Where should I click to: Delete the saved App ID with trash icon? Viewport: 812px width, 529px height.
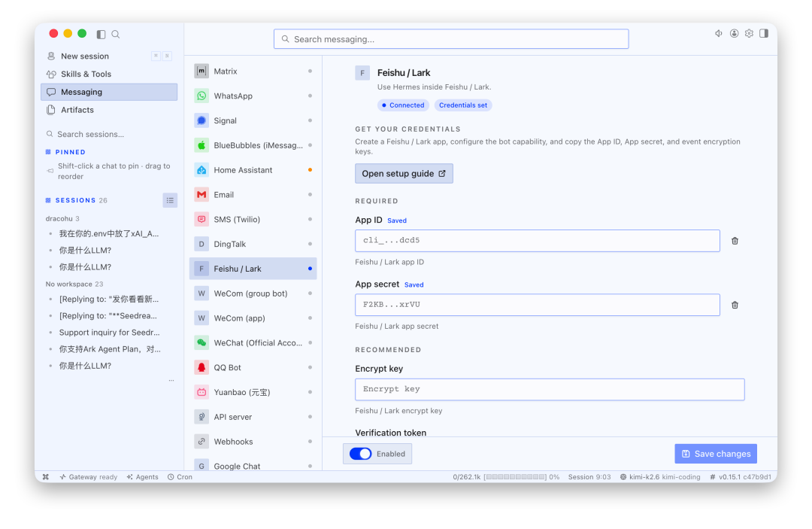(x=735, y=241)
